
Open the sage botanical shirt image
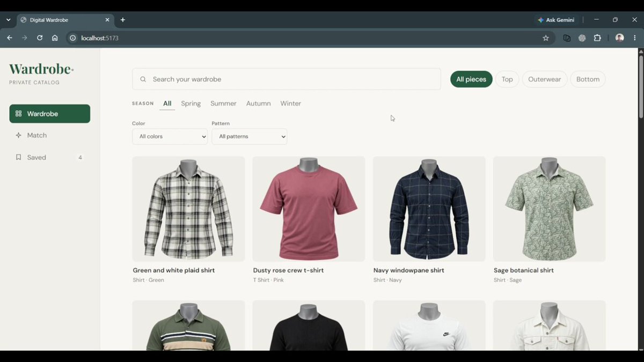[x=550, y=209]
